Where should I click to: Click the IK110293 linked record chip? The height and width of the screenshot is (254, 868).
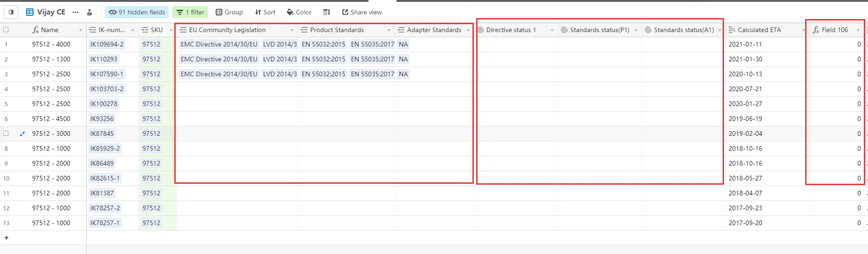(x=104, y=59)
